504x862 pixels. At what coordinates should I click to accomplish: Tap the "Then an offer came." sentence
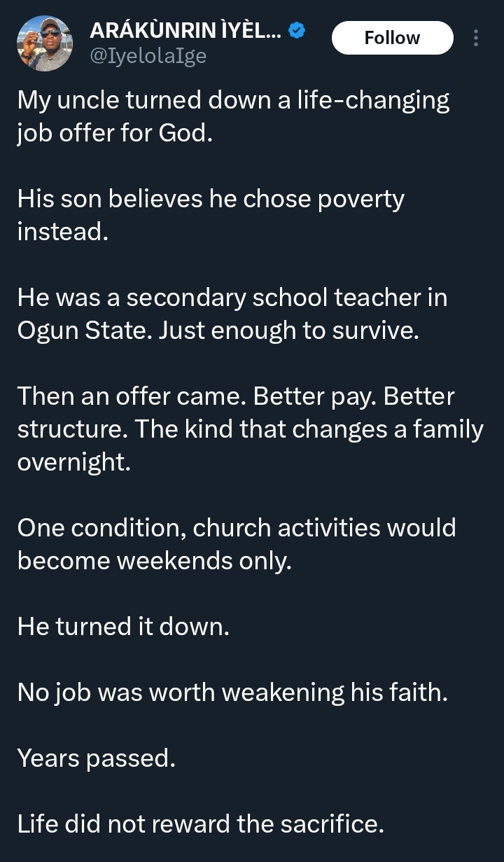pos(132,396)
